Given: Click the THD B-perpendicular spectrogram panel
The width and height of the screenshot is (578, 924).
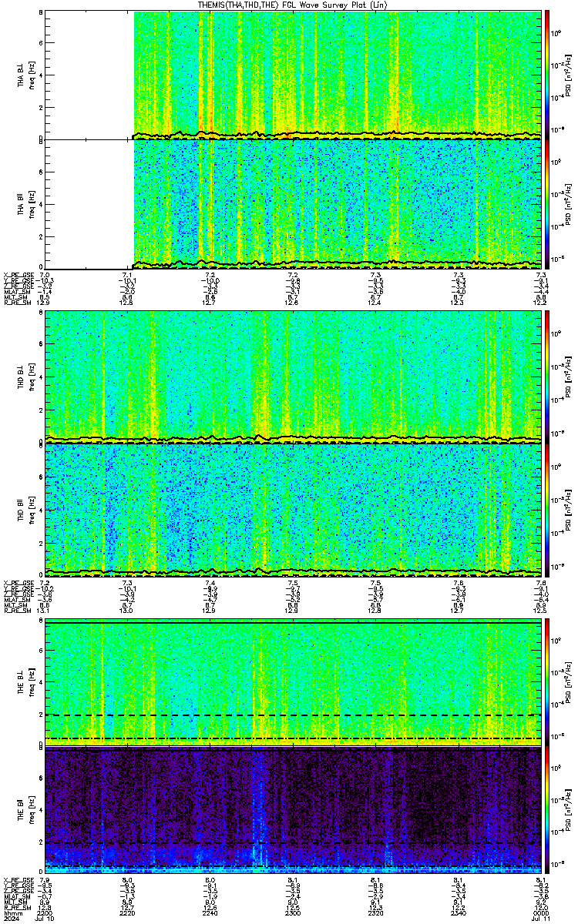Looking at the screenshot, I should 292,378.
